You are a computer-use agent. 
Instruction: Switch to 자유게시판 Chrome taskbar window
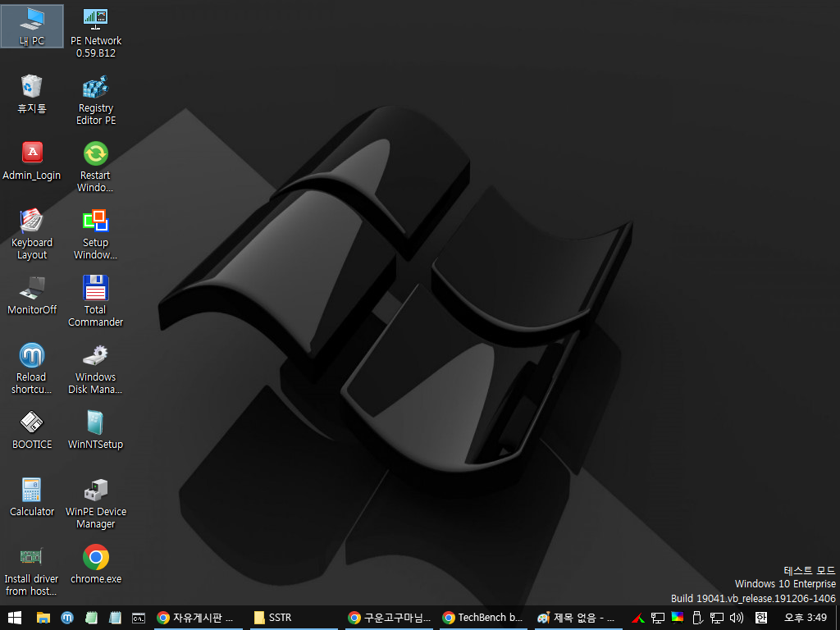point(199,618)
